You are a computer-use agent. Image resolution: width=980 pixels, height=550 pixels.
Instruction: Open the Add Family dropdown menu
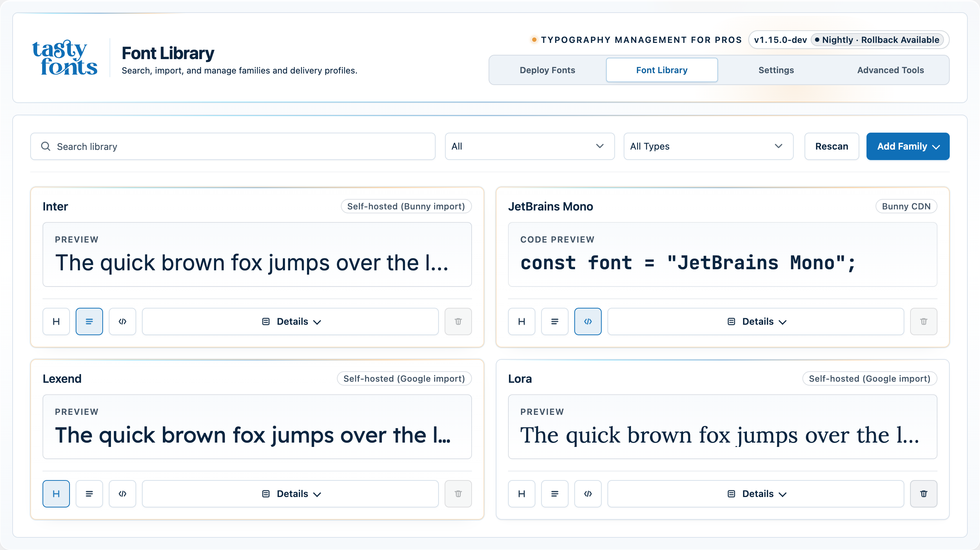(x=908, y=146)
